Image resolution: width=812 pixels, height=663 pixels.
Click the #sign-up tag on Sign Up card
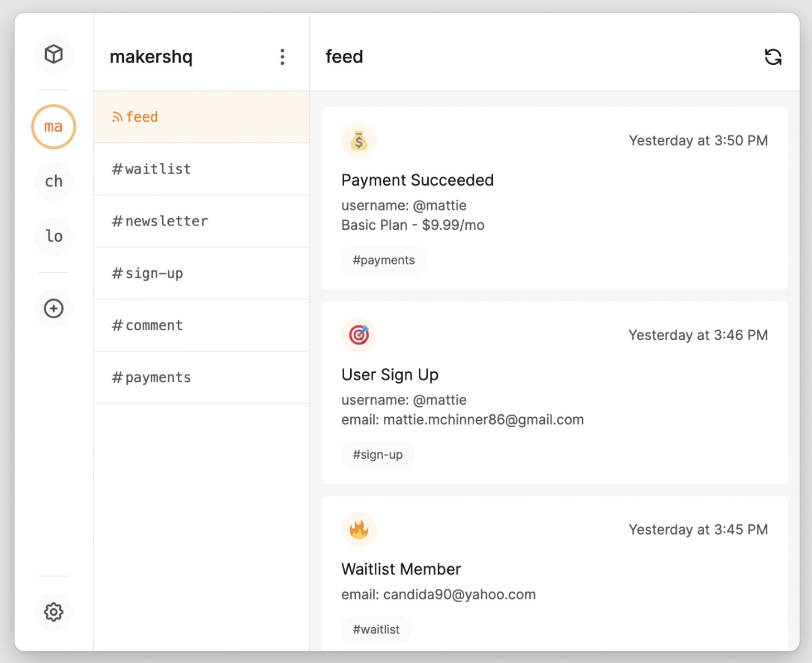[378, 455]
